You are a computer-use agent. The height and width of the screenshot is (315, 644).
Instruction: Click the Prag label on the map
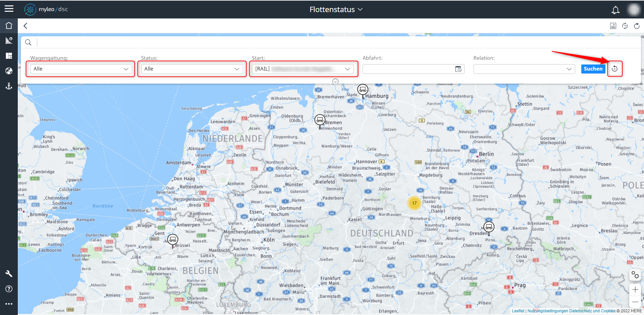coord(520,285)
